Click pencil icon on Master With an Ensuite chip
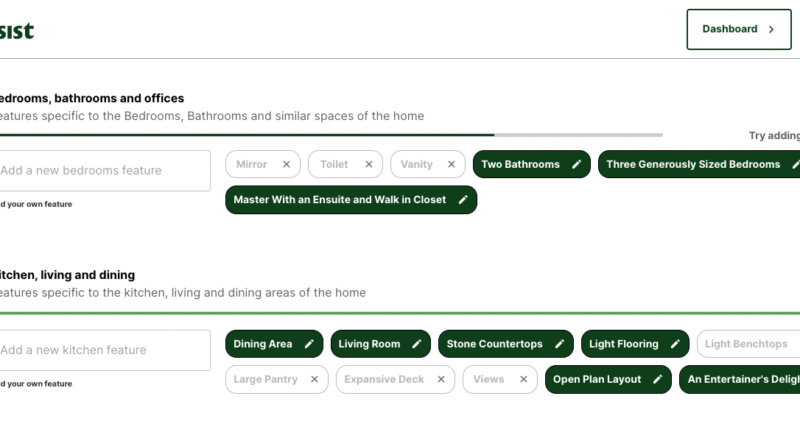Viewport: 800px width, 424px height. pos(463,200)
